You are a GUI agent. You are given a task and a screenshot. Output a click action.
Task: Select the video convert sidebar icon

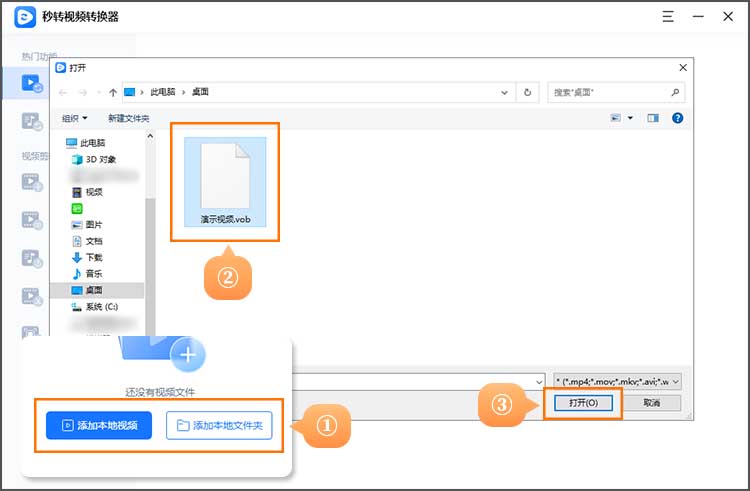pos(32,83)
